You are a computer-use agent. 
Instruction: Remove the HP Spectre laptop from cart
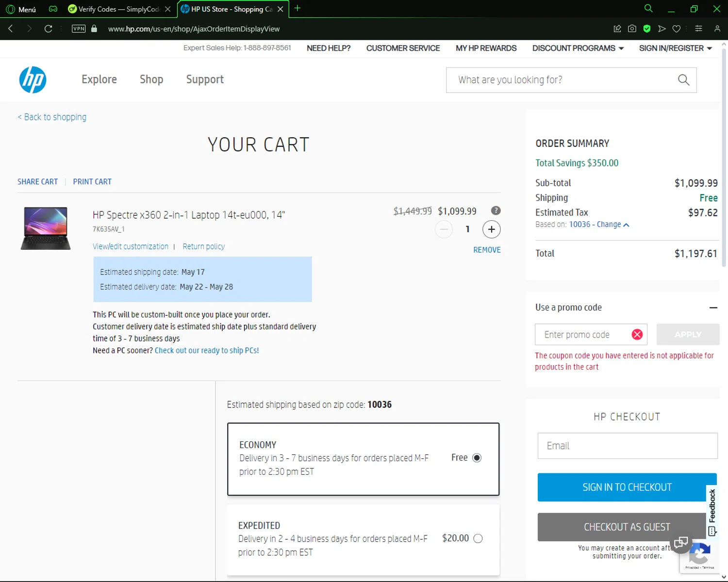tap(487, 250)
